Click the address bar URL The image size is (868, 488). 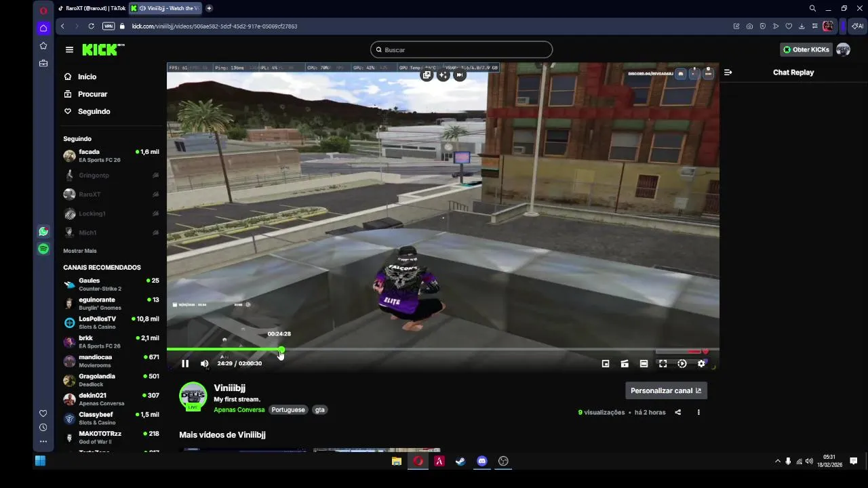click(x=214, y=26)
